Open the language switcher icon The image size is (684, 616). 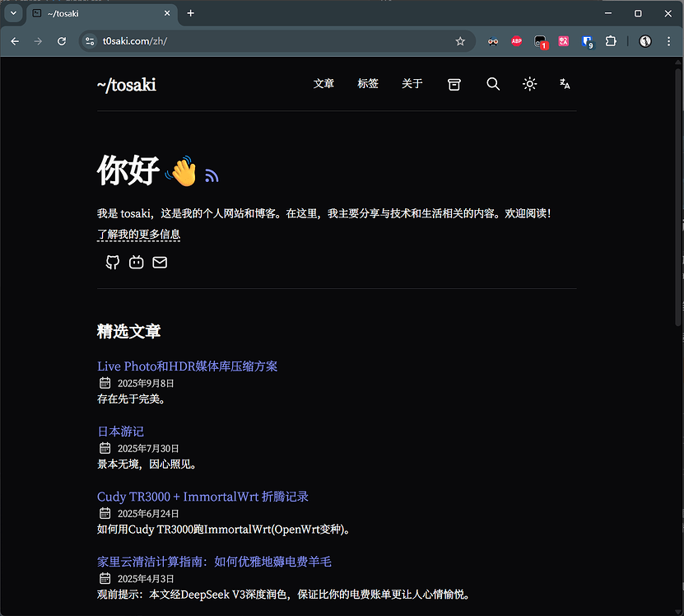coord(565,84)
